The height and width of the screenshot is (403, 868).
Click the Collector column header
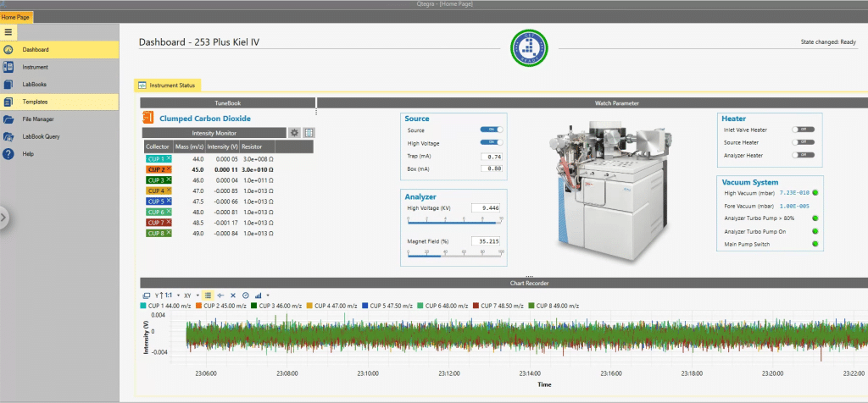pos(158,146)
